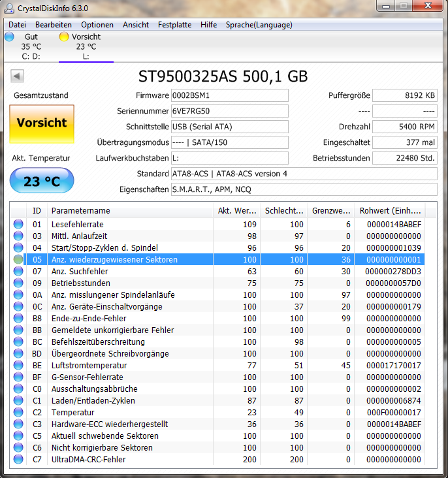Image resolution: width=448 pixels, height=478 pixels.
Task: Click status orb of Luftstromtemperatur row
Action: pos(18,365)
